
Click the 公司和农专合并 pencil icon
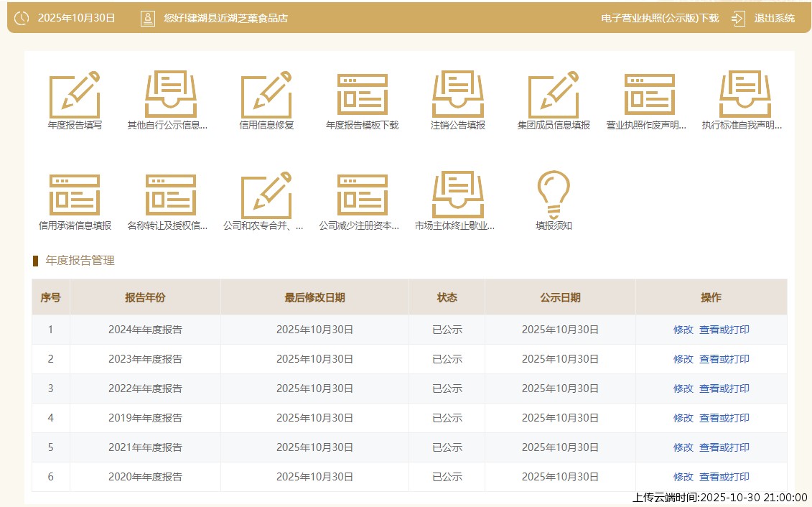[266, 195]
